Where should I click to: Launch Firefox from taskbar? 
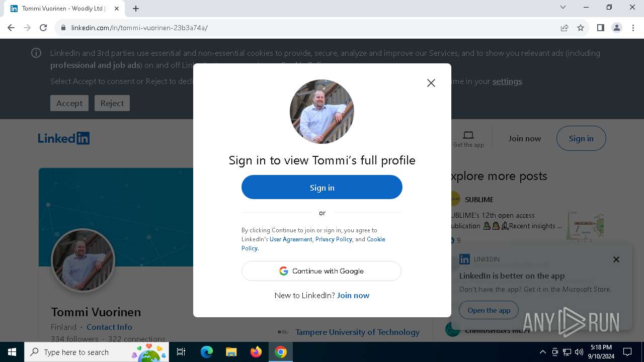click(256, 352)
